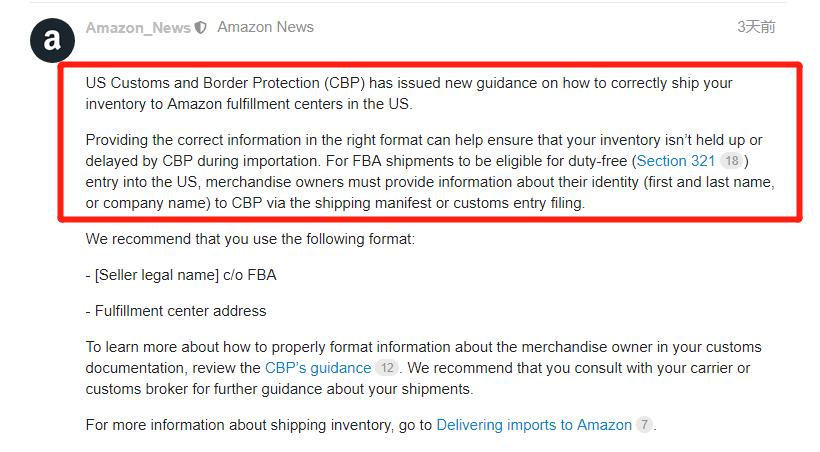The height and width of the screenshot is (452, 820).
Task: Follow the CBP's guidance link
Action: pyautogui.click(x=317, y=368)
